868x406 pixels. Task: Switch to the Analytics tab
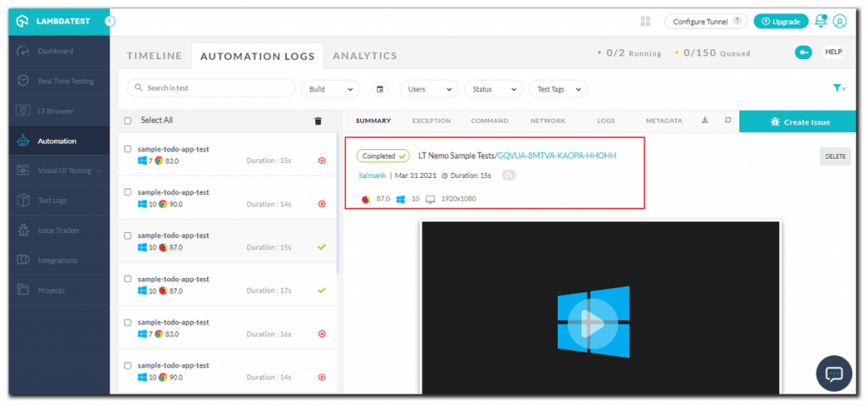364,56
